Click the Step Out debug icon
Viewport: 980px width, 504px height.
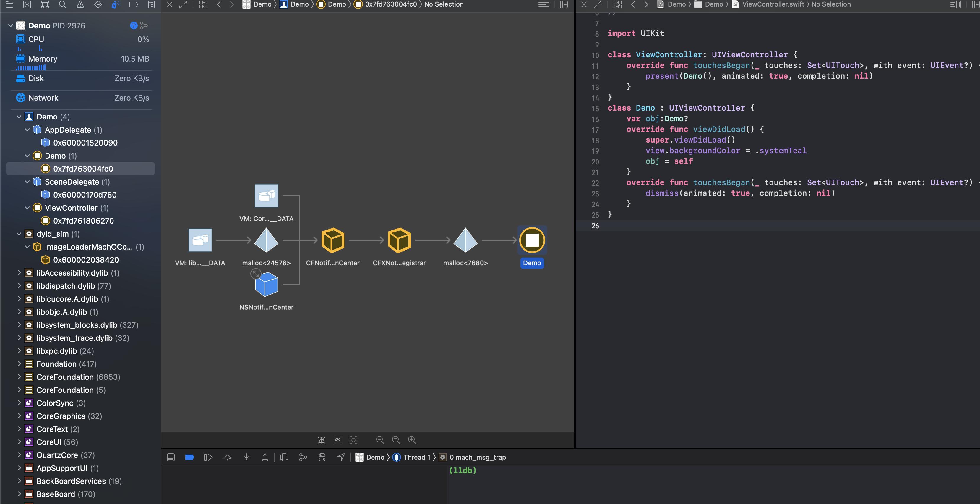[265, 457]
